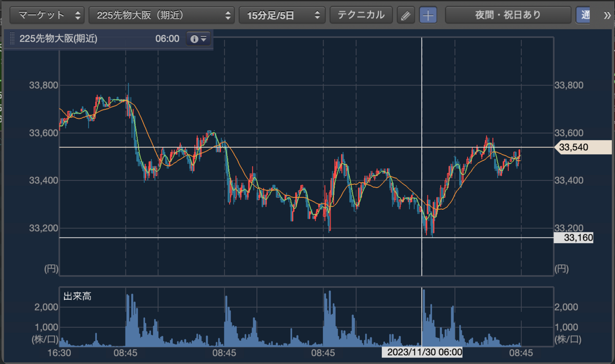The height and width of the screenshot is (364, 615).
Task: Click the (株/口) unit label on right
Action: 568,339
